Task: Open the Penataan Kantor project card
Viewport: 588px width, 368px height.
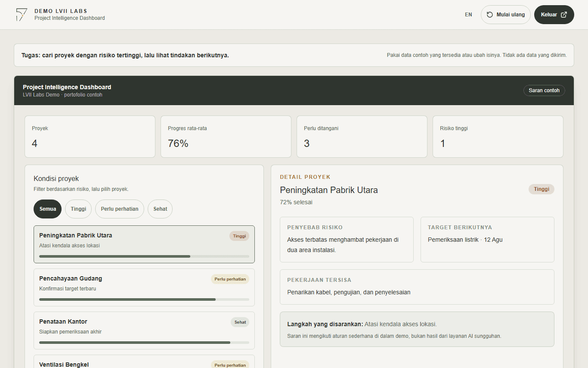Action: [144, 331]
